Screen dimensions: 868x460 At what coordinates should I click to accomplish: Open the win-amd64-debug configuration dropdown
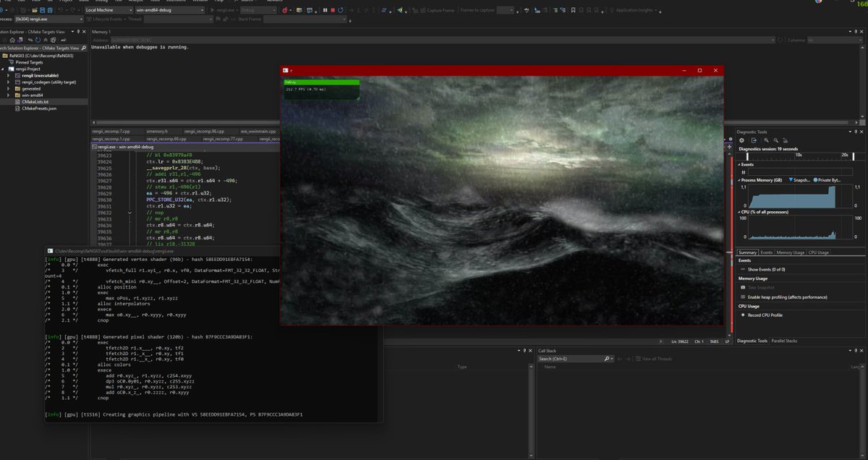click(170, 9)
